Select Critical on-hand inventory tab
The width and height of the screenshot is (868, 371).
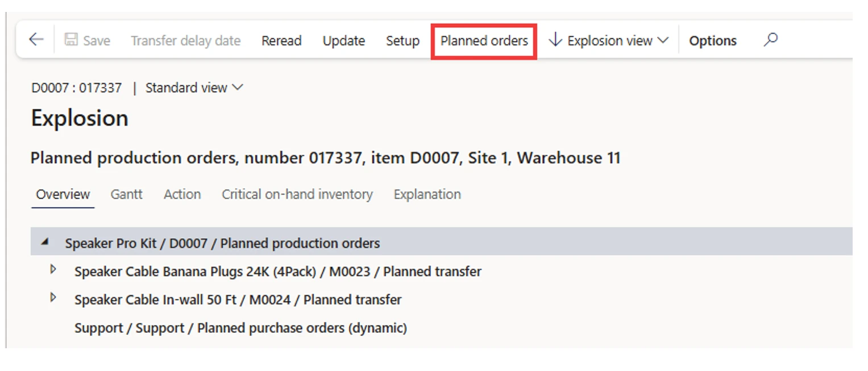click(x=297, y=194)
